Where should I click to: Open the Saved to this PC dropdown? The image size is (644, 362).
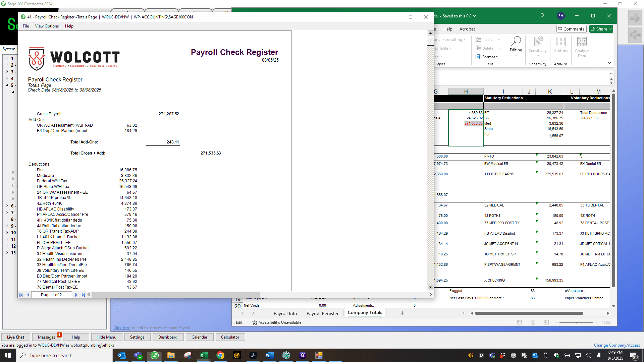click(x=459, y=16)
